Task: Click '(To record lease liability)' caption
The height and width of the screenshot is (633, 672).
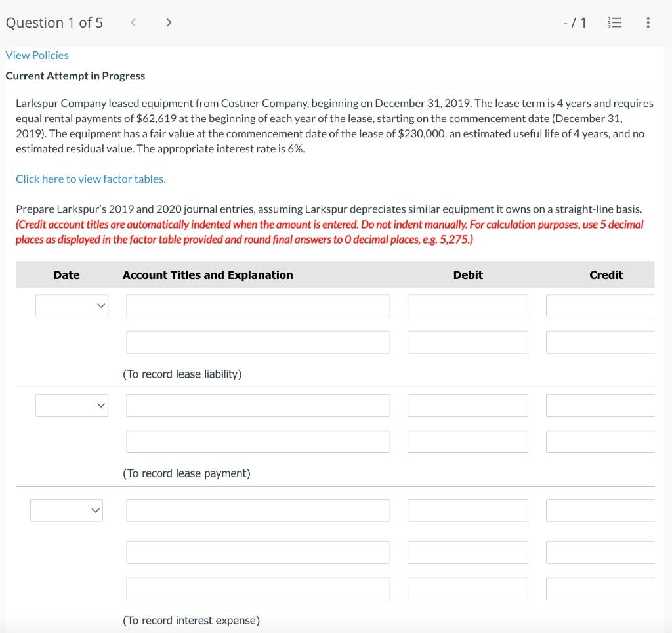Action: (182, 374)
